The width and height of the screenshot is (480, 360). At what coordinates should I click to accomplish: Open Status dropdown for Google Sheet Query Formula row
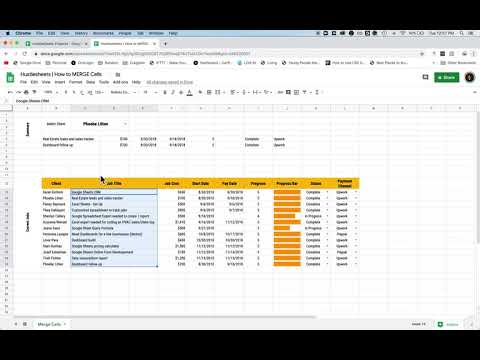(327, 228)
